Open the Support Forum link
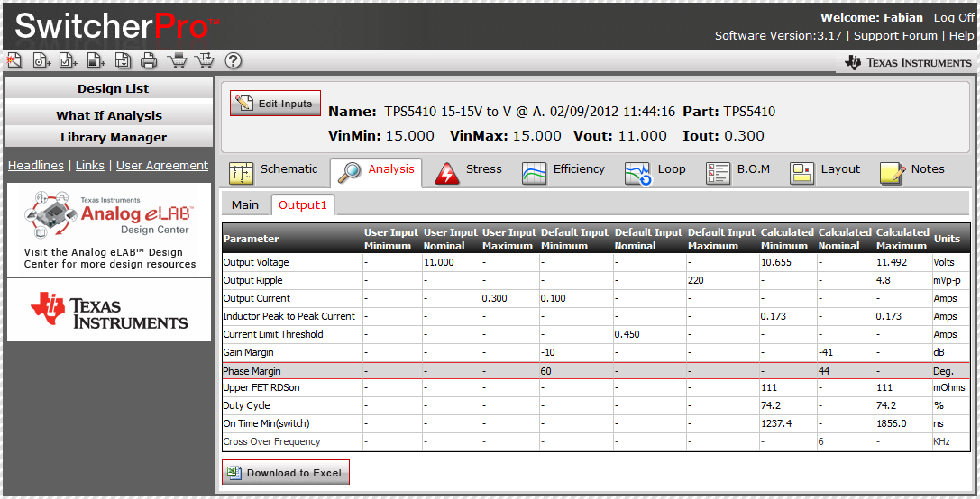Screen dimensions: 980x499 pyautogui.click(x=895, y=36)
